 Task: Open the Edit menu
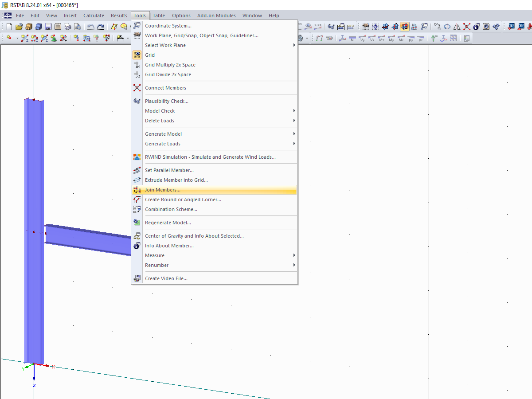[35, 16]
